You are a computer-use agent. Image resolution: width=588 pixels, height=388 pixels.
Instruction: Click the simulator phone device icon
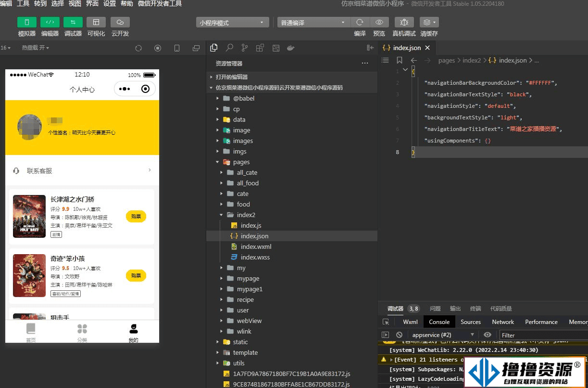177,48
